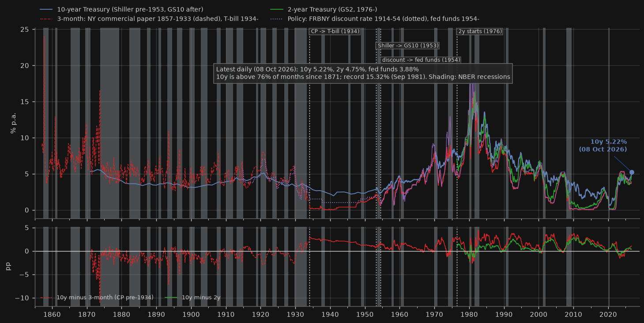Viewport: 644px width, 323px height.
Task: Click the 1950 x-axis tick label
Action: [365, 314]
